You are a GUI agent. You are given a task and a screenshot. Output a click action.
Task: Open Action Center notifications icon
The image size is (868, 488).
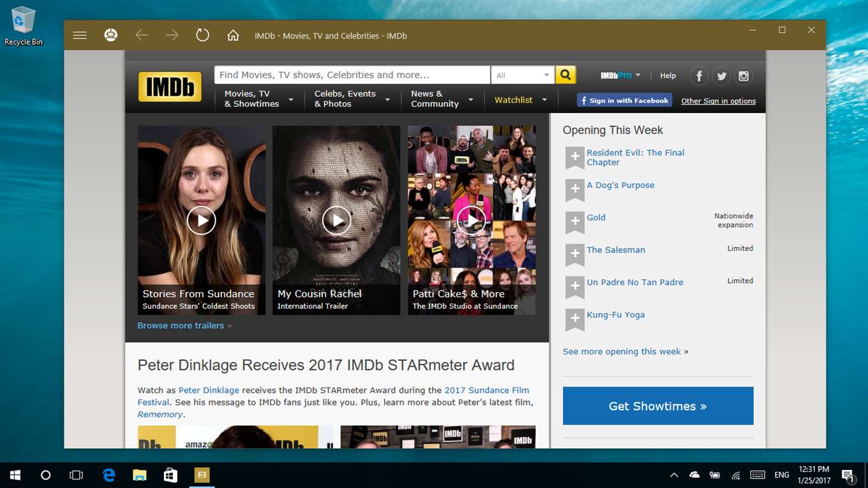tap(848, 475)
